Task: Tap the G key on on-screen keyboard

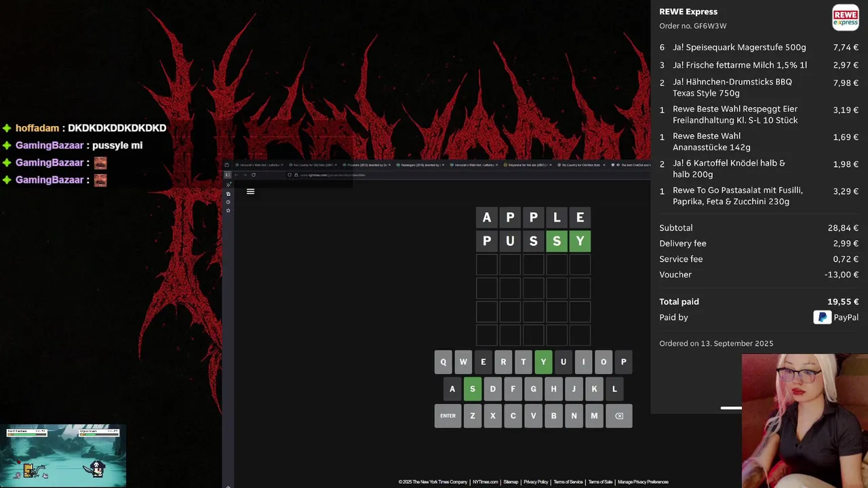Action: pyautogui.click(x=534, y=389)
